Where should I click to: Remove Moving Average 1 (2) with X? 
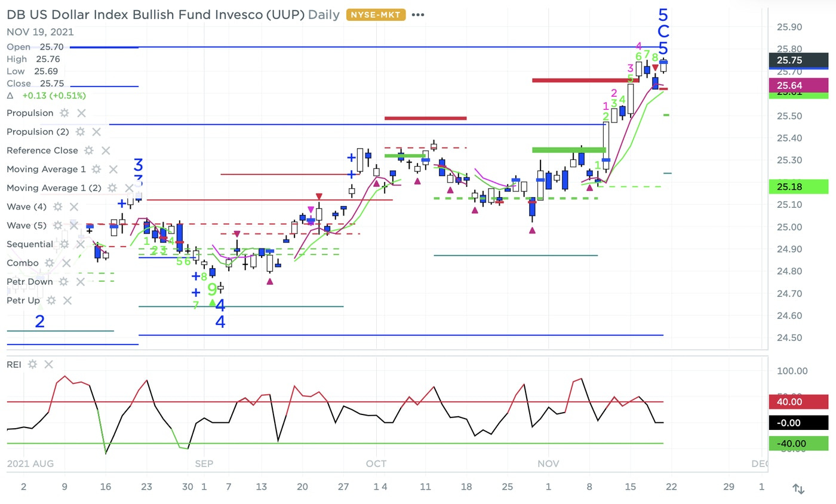(129, 188)
